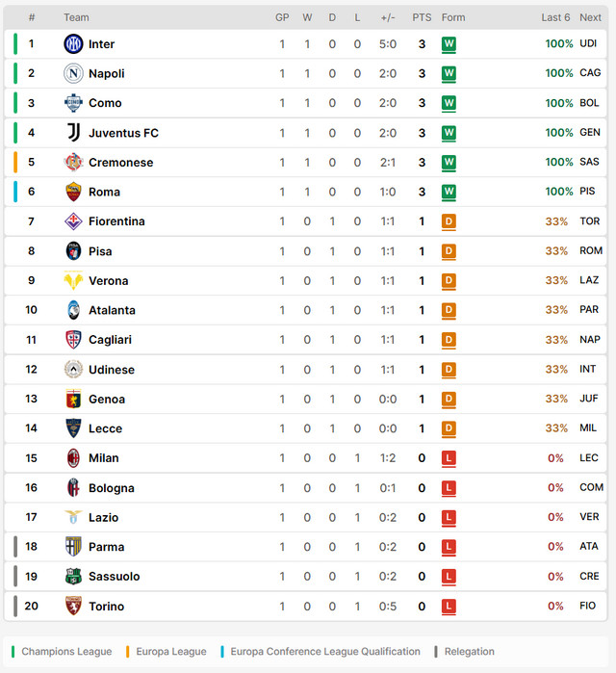
Task: Sort table by PTS column header
Action: click(x=422, y=17)
